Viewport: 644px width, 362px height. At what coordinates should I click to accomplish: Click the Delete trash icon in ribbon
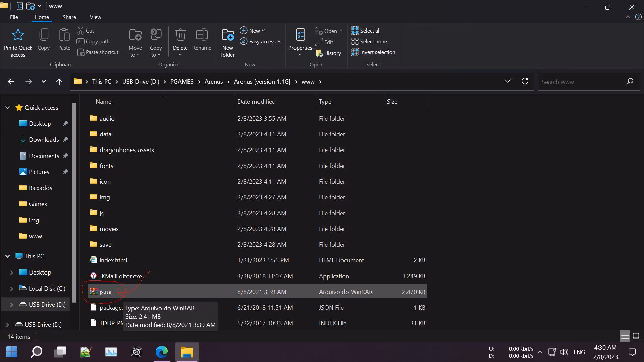(180, 35)
